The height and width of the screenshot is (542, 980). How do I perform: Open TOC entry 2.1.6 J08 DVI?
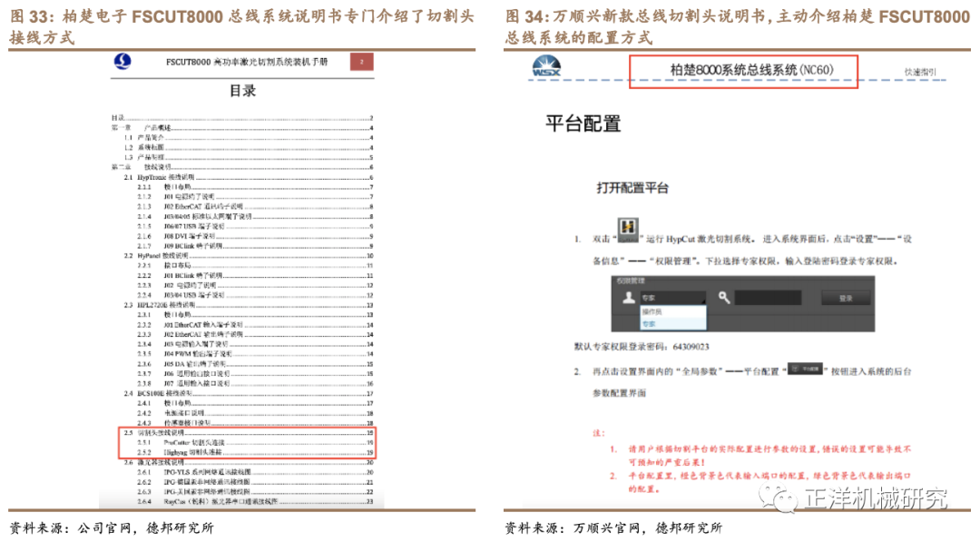coord(255,236)
